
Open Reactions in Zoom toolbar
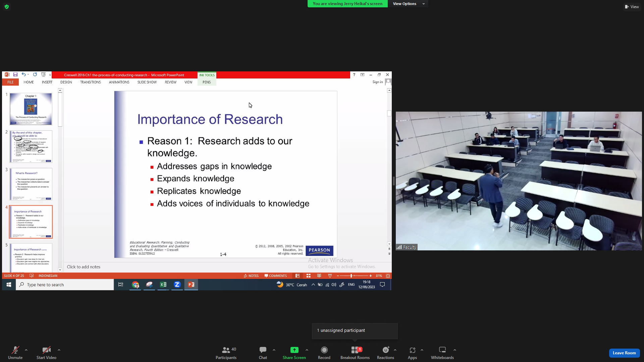point(385,353)
